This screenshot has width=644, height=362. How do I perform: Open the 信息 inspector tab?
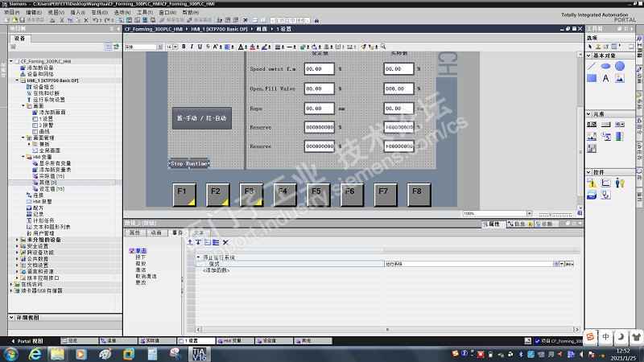(x=520, y=224)
